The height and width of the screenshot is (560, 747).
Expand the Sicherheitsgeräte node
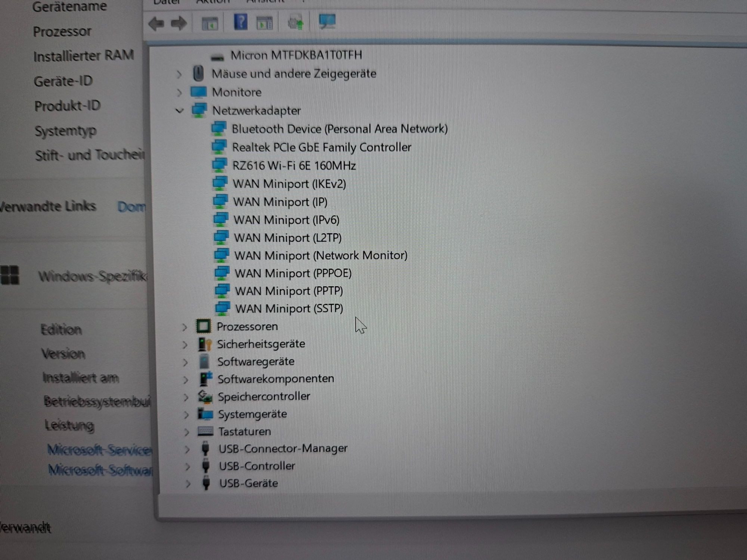coord(185,345)
